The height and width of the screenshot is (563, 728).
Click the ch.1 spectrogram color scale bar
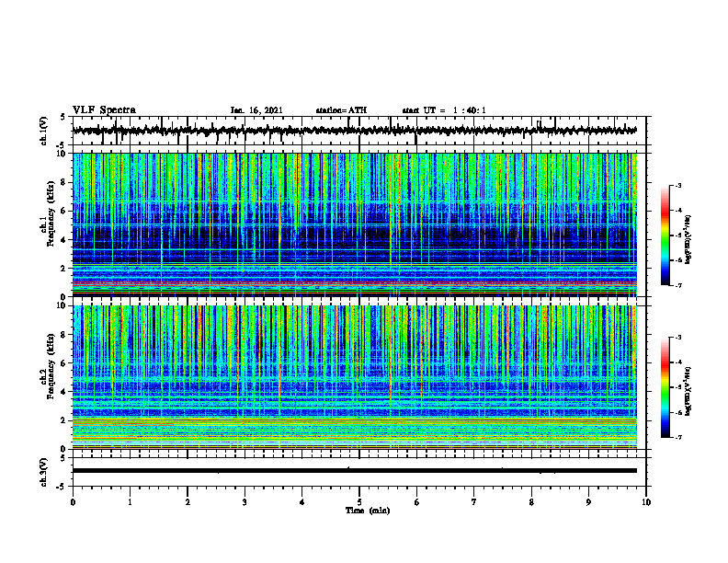(x=665, y=236)
